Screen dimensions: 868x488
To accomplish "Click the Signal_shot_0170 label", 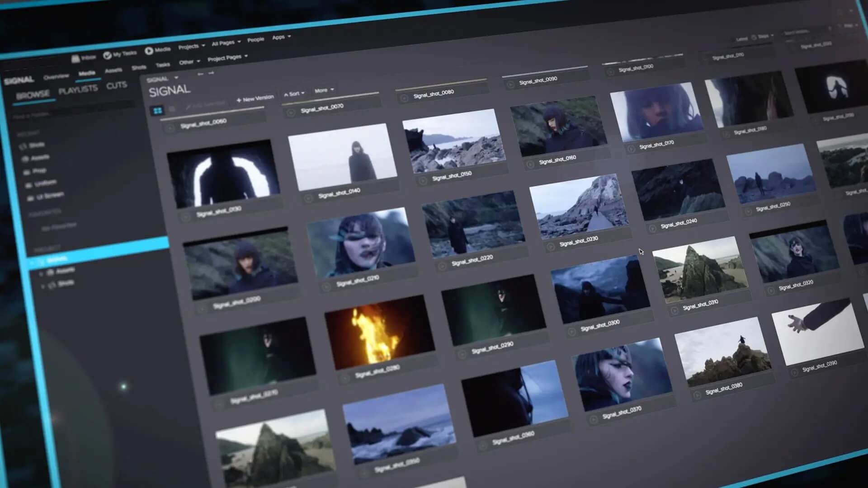I will click(x=656, y=145).
